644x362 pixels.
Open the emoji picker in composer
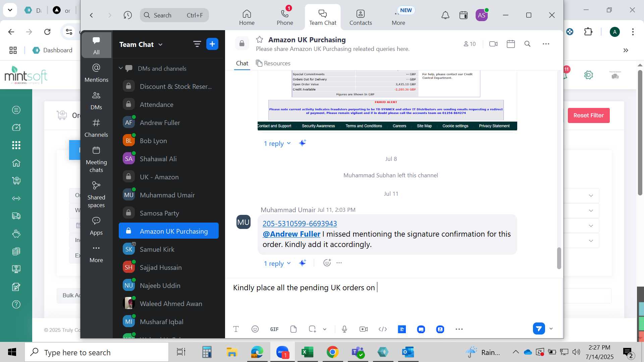pyautogui.click(x=255, y=329)
